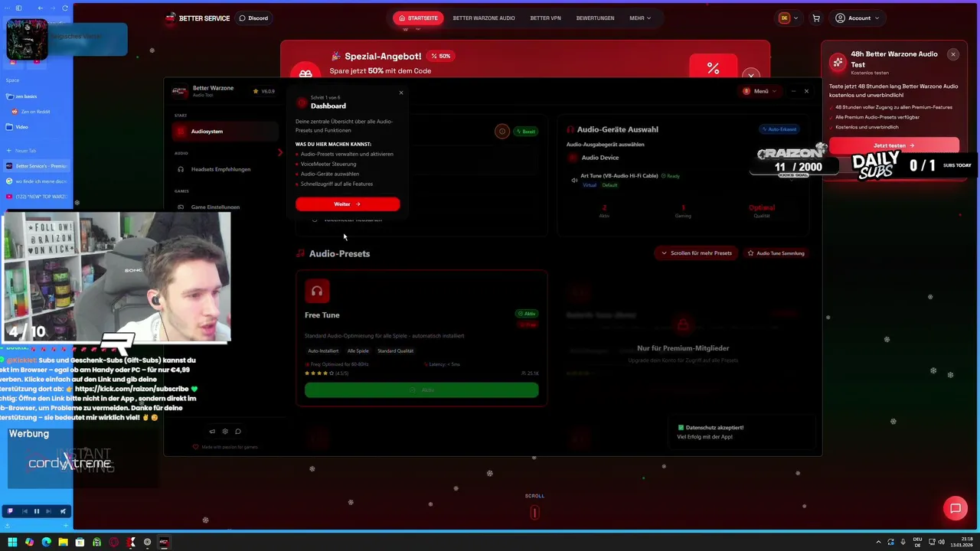Open Game Einstellungen in sidebar

(x=215, y=207)
